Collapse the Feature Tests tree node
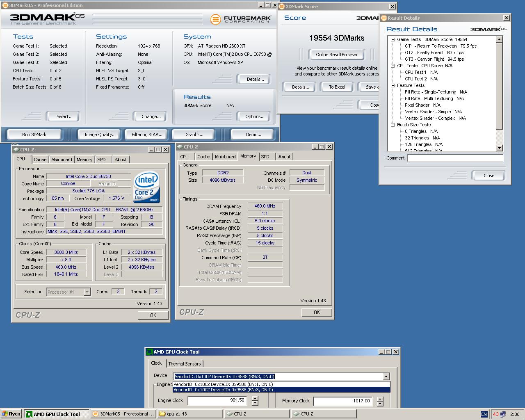The image size is (525, 420). pos(393,85)
